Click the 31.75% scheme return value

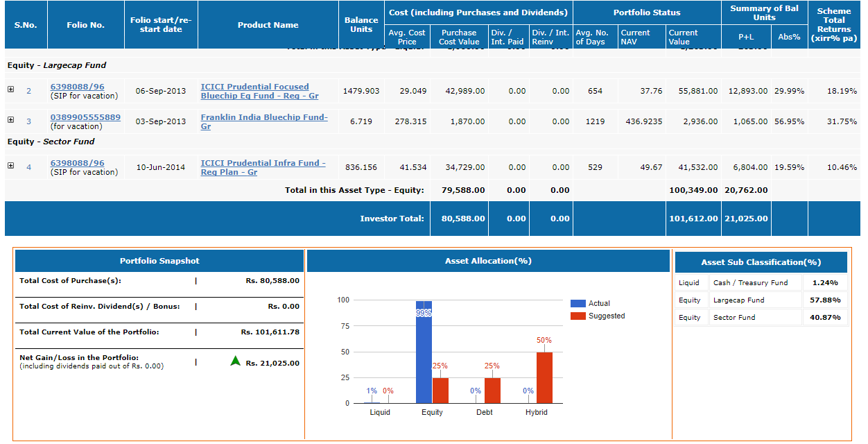[842, 121]
